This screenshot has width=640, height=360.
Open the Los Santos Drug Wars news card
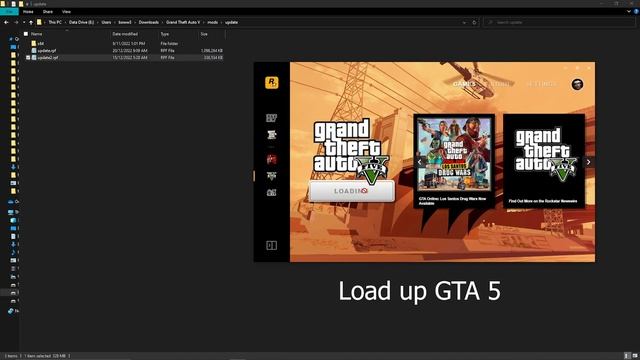pos(454,161)
